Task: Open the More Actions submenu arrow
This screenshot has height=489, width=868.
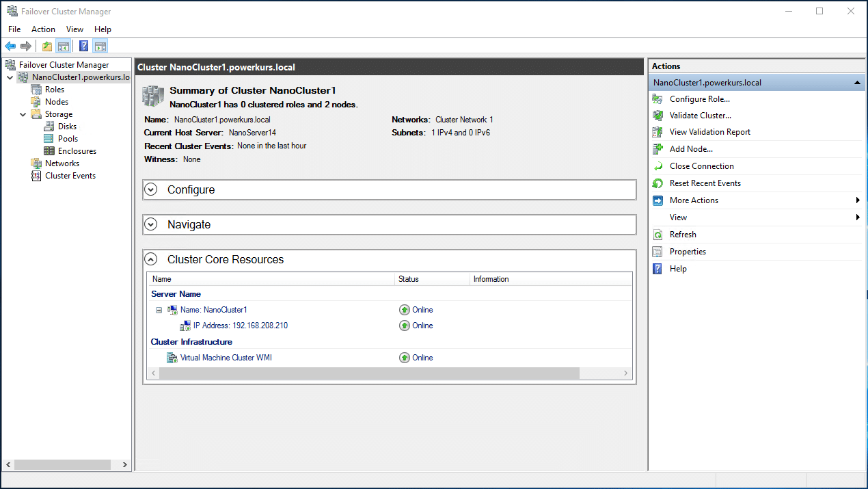Action: pos(857,200)
